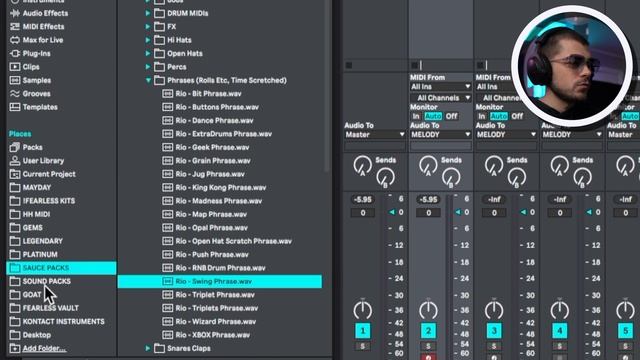Expand the DRUM MIDIs folder

(x=148, y=13)
